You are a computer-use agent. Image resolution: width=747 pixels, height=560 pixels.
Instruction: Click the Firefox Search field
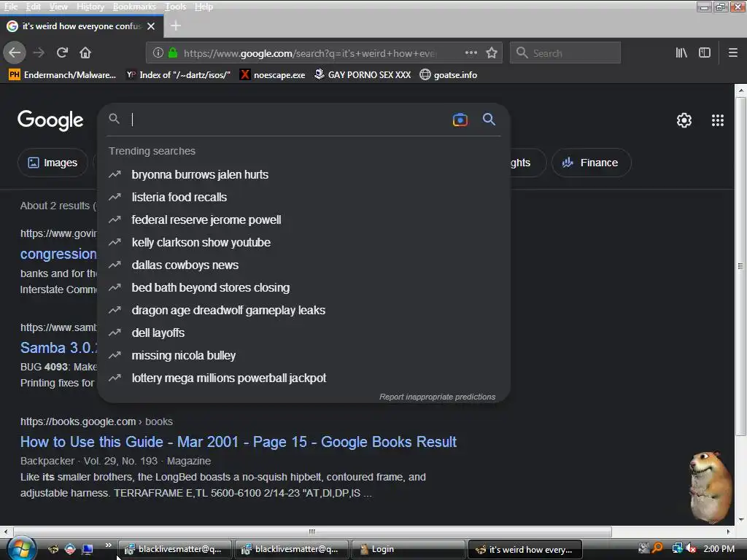click(565, 52)
